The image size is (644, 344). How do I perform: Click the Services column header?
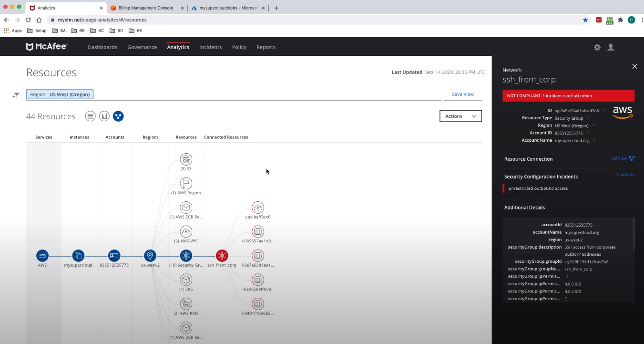(44, 137)
